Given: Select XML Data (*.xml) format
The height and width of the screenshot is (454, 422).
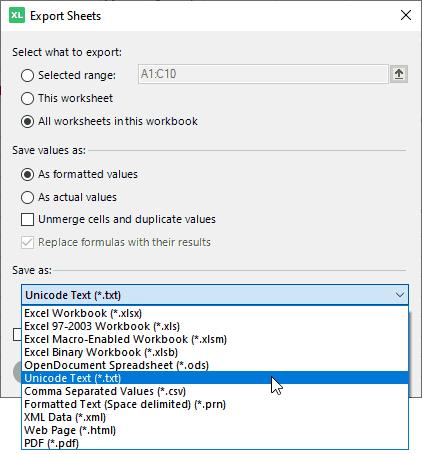Looking at the screenshot, I should (215, 417).
